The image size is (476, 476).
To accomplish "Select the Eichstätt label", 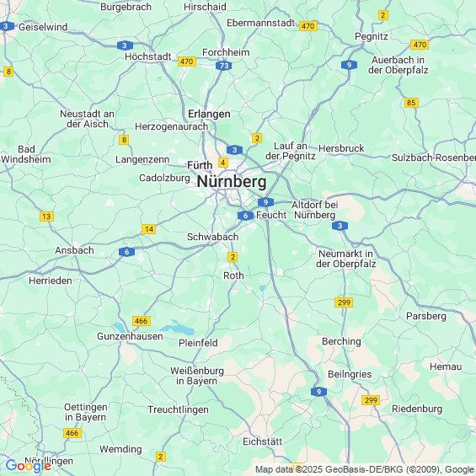I will (263, 441).
